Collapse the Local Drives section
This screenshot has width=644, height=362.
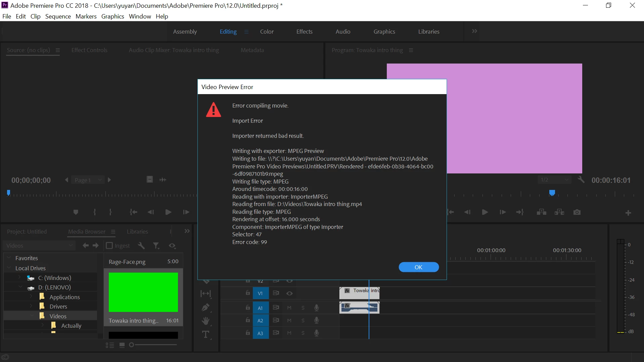9,268
